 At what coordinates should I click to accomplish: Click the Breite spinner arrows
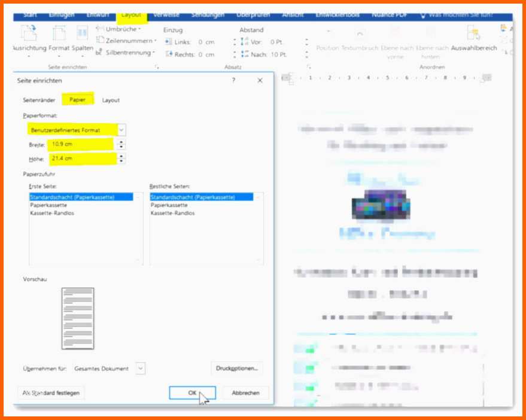[121, 145]
